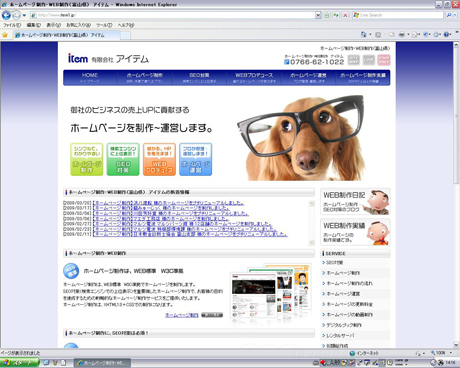This screenshot has height=368, width=460.
Task: Open the お気に入り menu
Action: click(78, 25)
